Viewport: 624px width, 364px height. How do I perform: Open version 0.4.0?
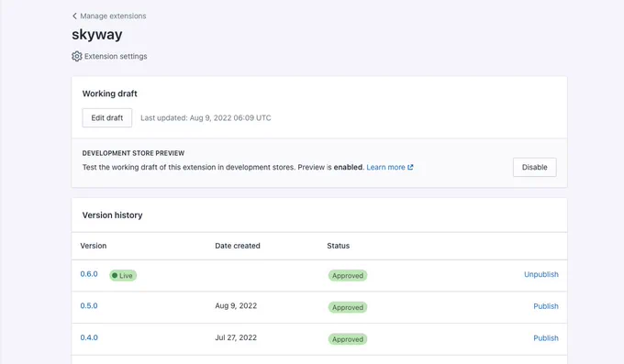(x=89, y=337)
